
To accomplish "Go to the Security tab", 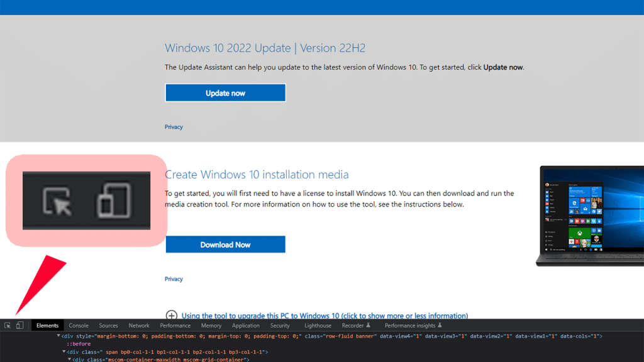I will point(280,326).
